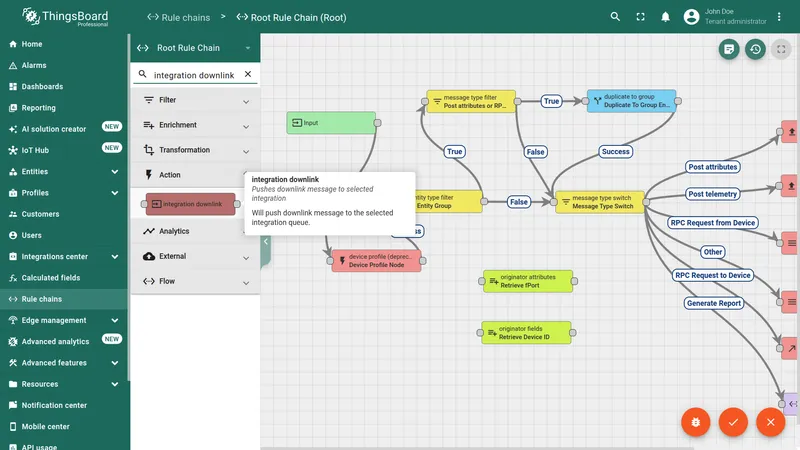Select Duplicate To Group node
The width and height of the screenshot is (800, 450).
(x=632, y=101)
